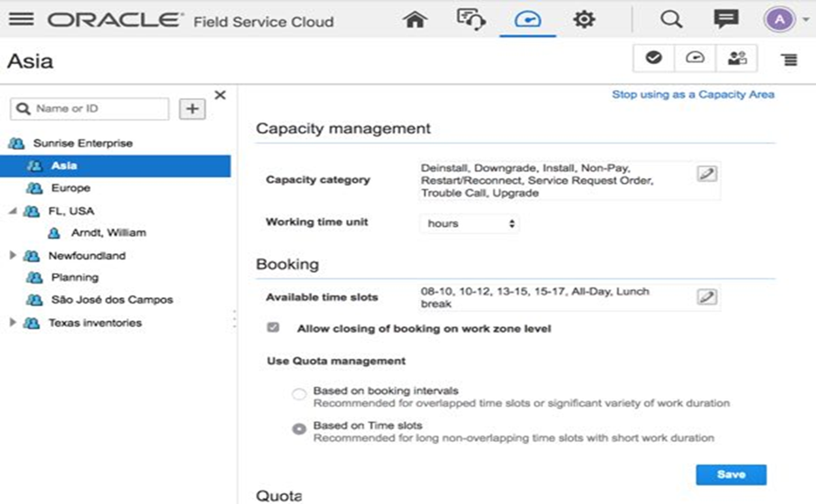Click the dispatch console headset icon
Image resolution: width=816 pixels, height=504 pixels.
tap(470, 20)
